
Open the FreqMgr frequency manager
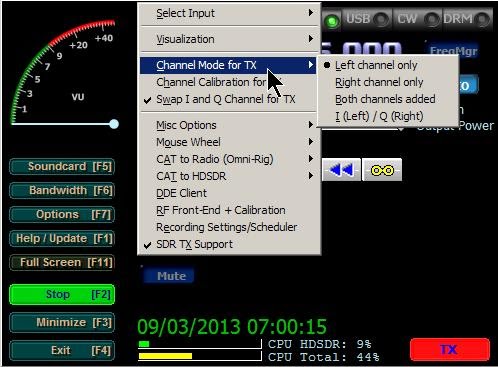pos(453,51)
